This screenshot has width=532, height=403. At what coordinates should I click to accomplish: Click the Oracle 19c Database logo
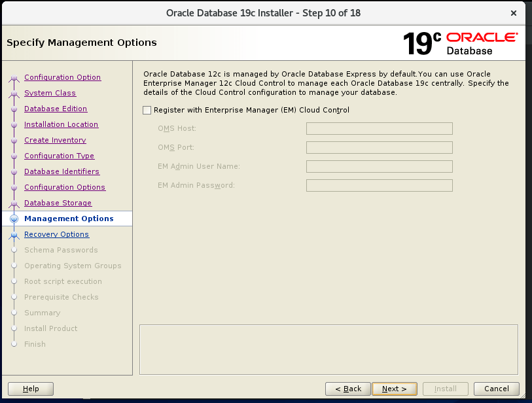[461, 43]
